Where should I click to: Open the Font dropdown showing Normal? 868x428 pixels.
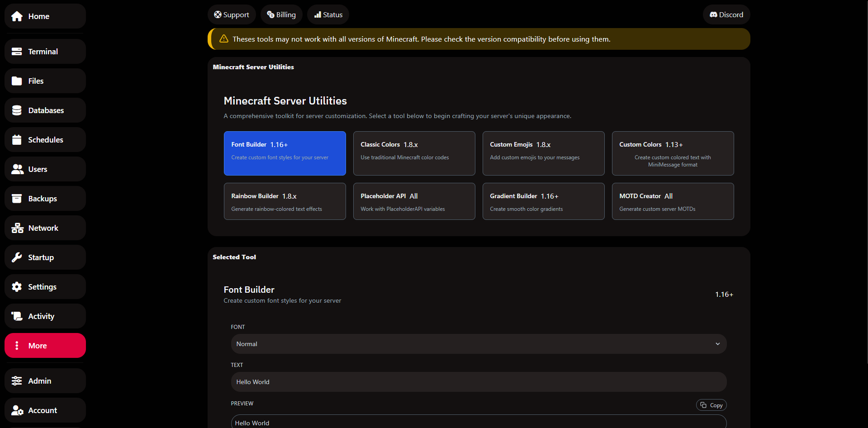479,344
